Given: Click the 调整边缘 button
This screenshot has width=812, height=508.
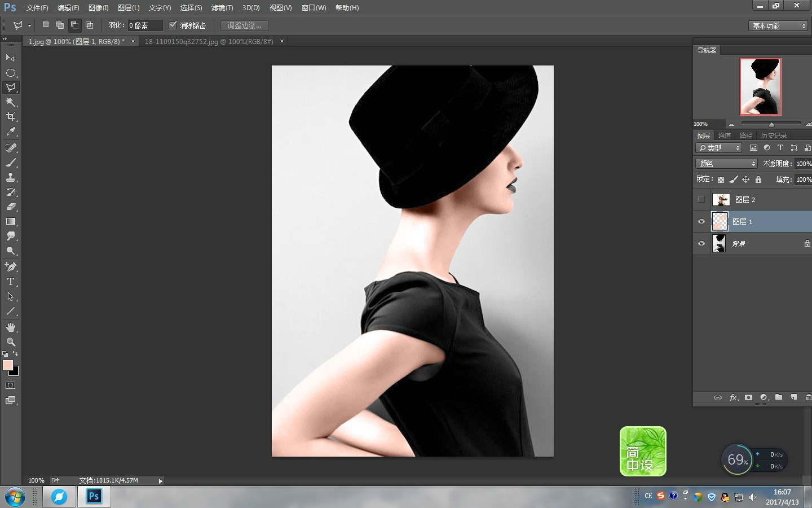Looking at the screenshot, I should 244,26.
